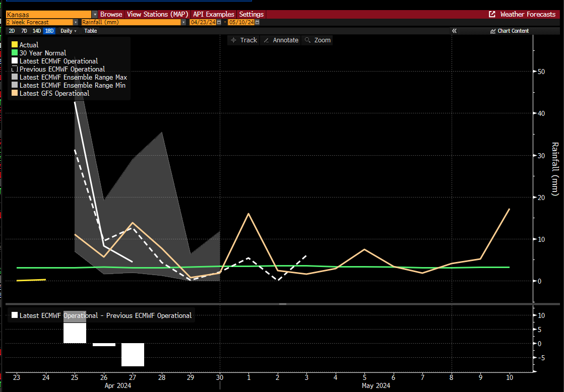Toggle the 30 Year Normal legend swatch
This screenshot has height=392, width=564.
tap(15, 53)
